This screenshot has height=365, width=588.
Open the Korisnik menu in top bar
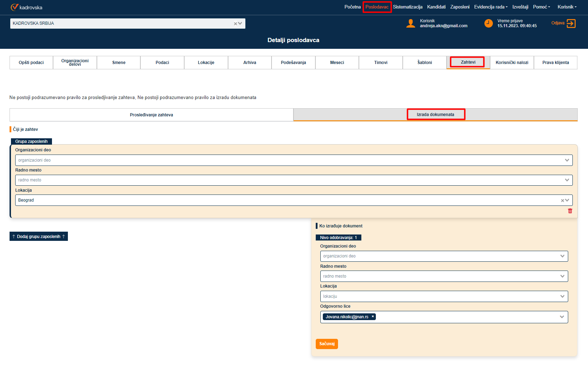coord(567,7)
